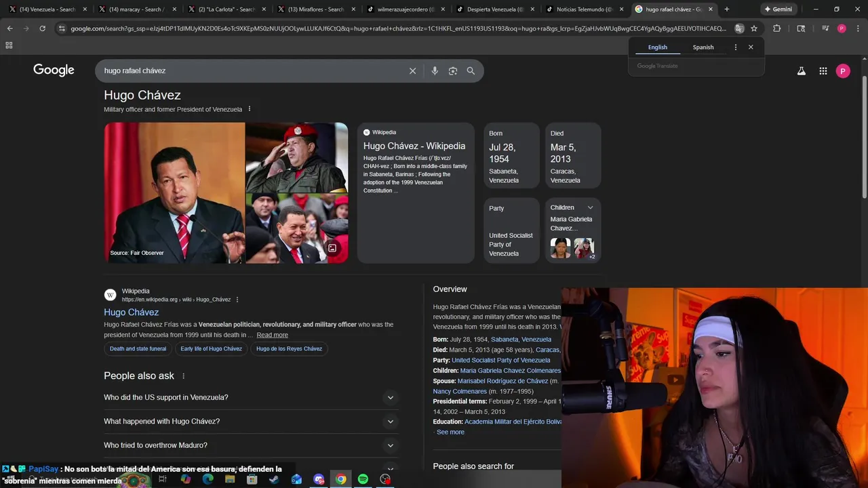The width and height of the screenshot is (868, 488).
Task: Open the Hugo Chávez Wikipedia result title
Action: (x=131, y=312)
